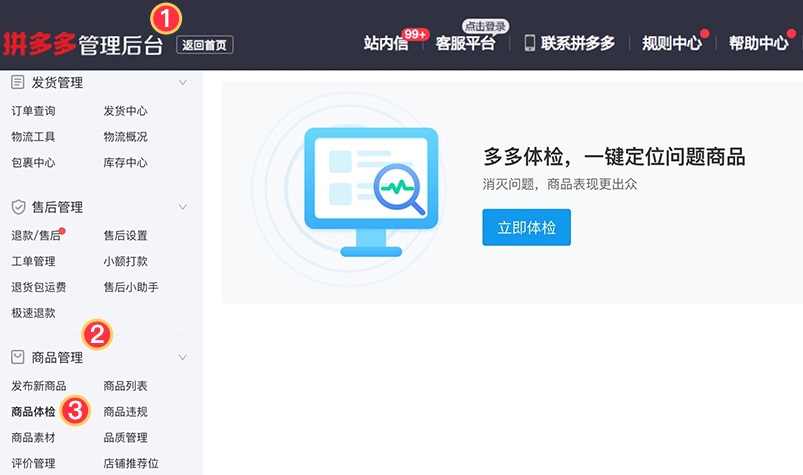Click the 拼多多 red logo
This screenshot has width=803, height=475.
pyautogui.click(x=39, y=44)
